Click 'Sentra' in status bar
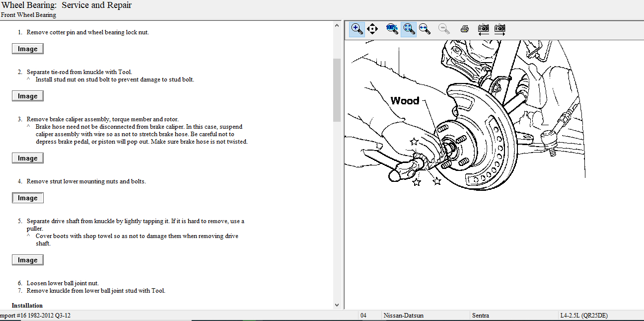 click(480, 316)
